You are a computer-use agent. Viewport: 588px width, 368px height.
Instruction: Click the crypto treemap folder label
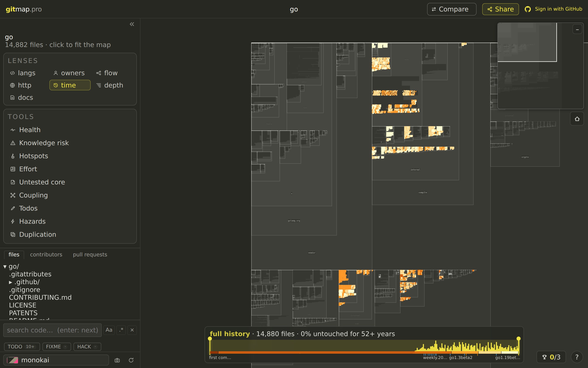click(525, 157)
